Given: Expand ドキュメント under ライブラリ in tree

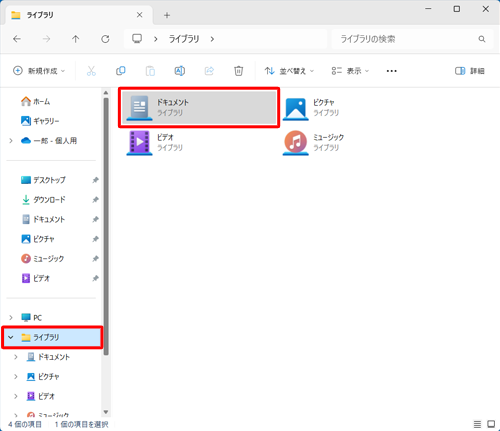Looking at the screenshot, I should pyautogui.click(x=15, y=357).
